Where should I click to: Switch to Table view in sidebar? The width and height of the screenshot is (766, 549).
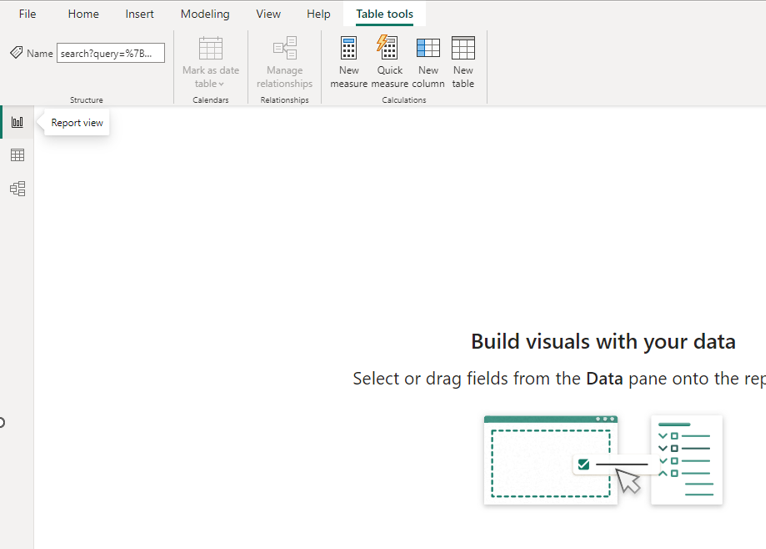[17, 155]
